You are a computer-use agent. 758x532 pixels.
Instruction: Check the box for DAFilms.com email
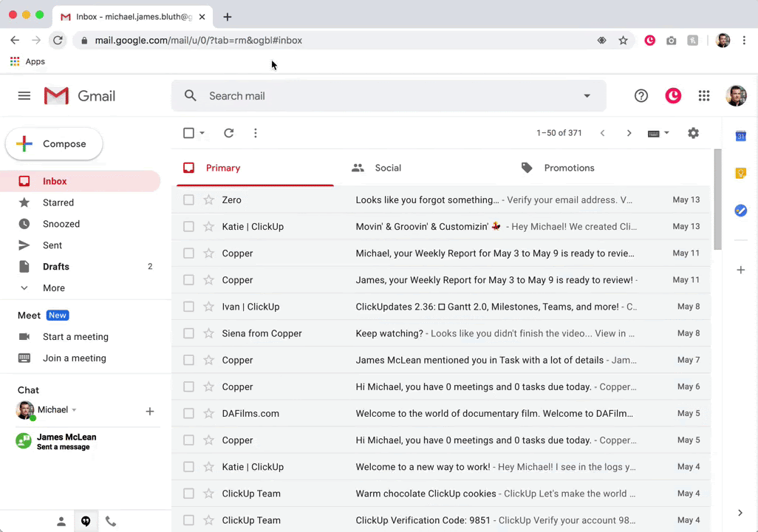coord(188,414)
